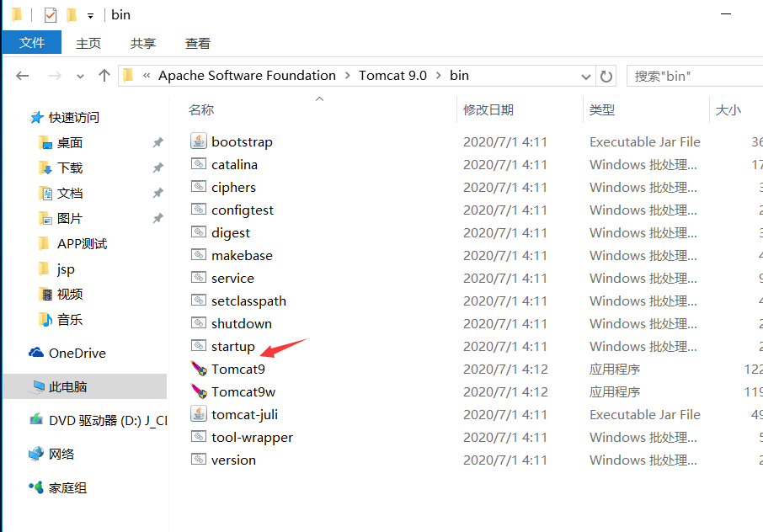Go up one folder level

[104, 76]
